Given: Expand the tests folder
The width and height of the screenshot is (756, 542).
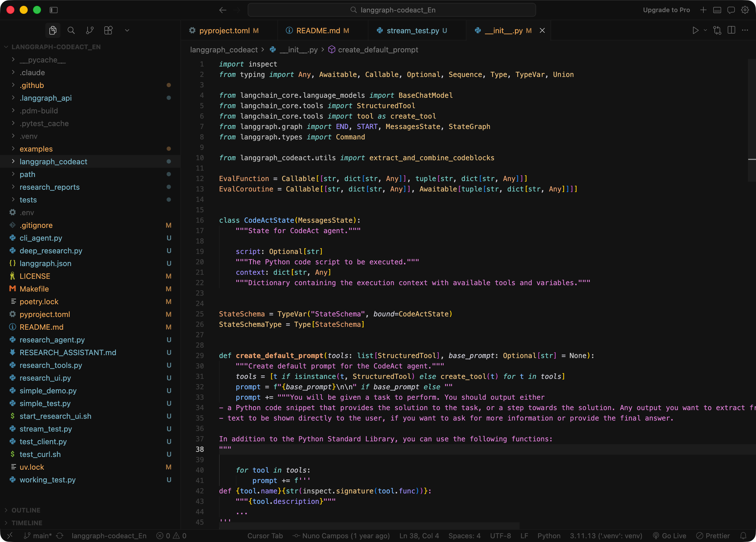Looking at the screenshot, I should (90, 200).
